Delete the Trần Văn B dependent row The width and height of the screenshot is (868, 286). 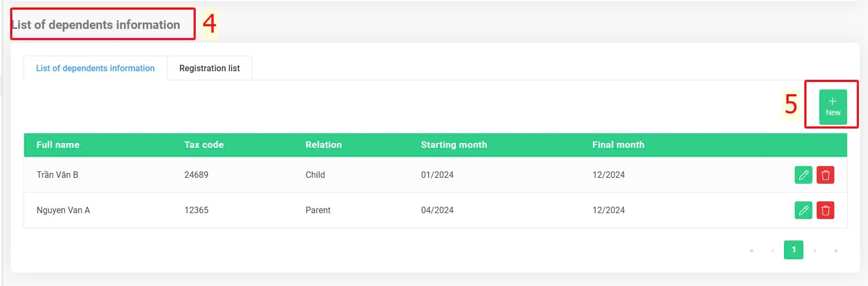tap(825, 175)
